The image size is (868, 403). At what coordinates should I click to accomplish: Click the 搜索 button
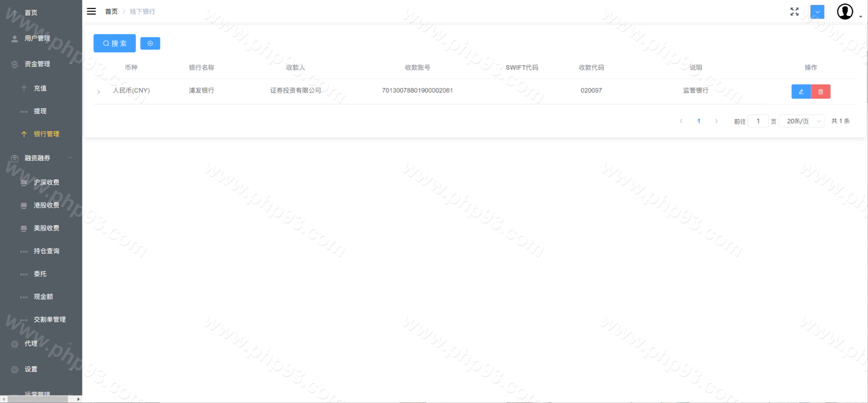coord(115,43)
